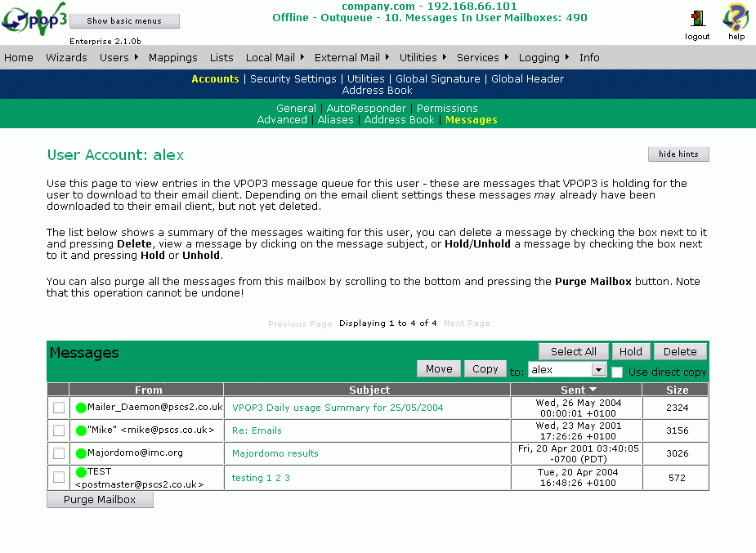
Task: Expand the External Mail menu
Action: point(351,57)
